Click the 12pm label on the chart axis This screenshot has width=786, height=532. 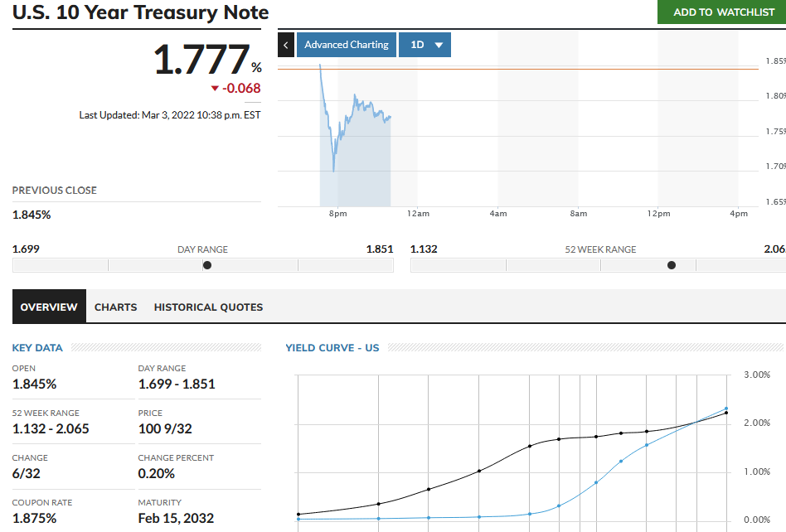pyautogui.click(x=658, y=214)
